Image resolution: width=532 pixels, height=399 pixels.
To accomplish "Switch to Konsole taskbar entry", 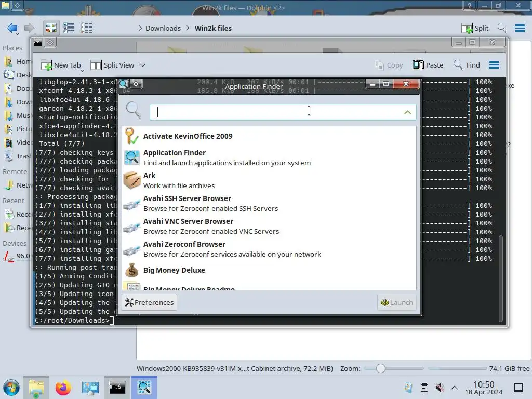I will click(x=117, y=388).
